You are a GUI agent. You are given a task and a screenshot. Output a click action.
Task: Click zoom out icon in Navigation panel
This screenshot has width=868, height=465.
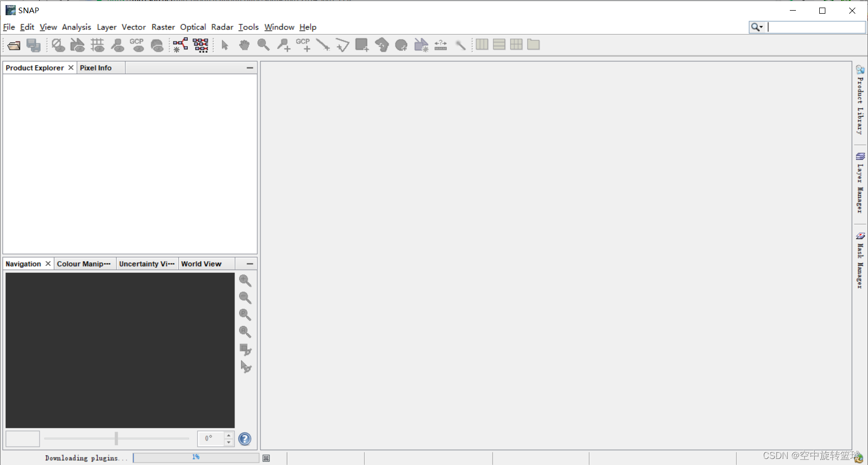click(x=245, y=298)
